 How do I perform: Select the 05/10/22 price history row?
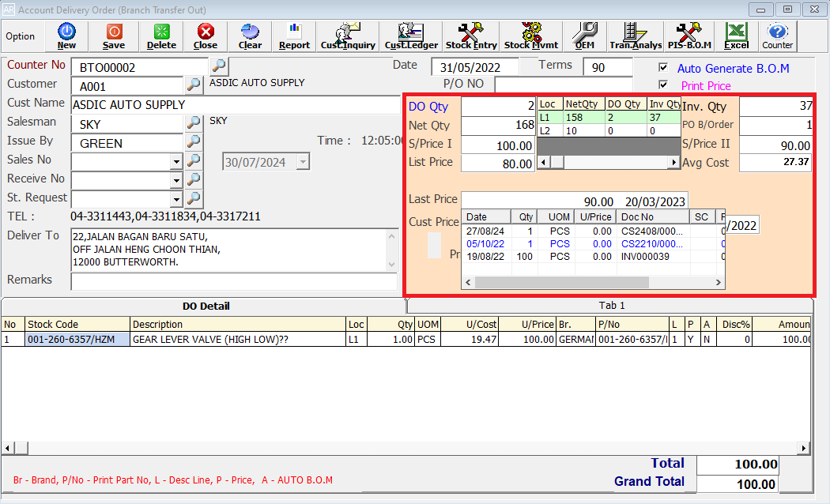(x=593, y=244)
